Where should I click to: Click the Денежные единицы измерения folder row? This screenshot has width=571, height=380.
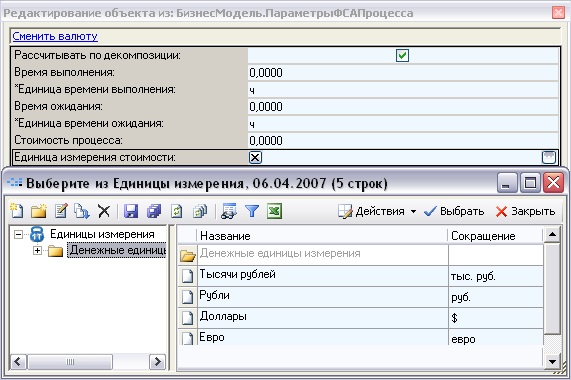[361, 255]
